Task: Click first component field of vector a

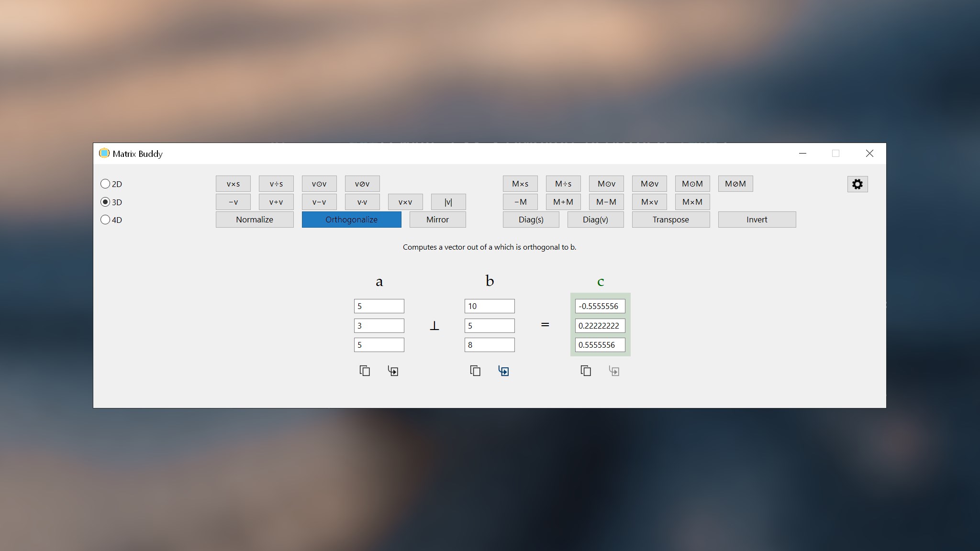Action: (379, 306)
